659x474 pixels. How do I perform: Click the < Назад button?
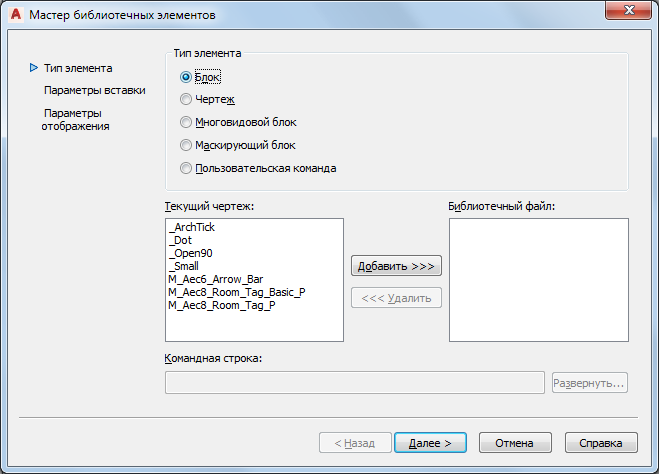[355, 443]
